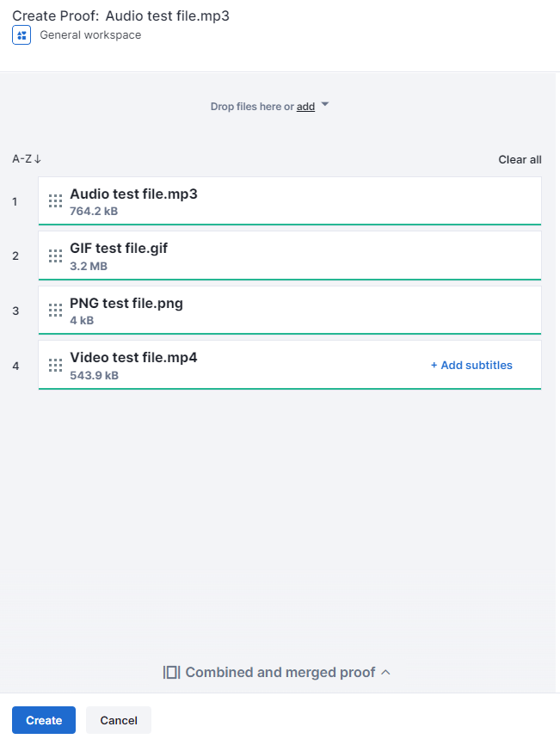This screenshot has width=560, height=739.
Task: Click the General workspace label
Action: tap(90, 35)
